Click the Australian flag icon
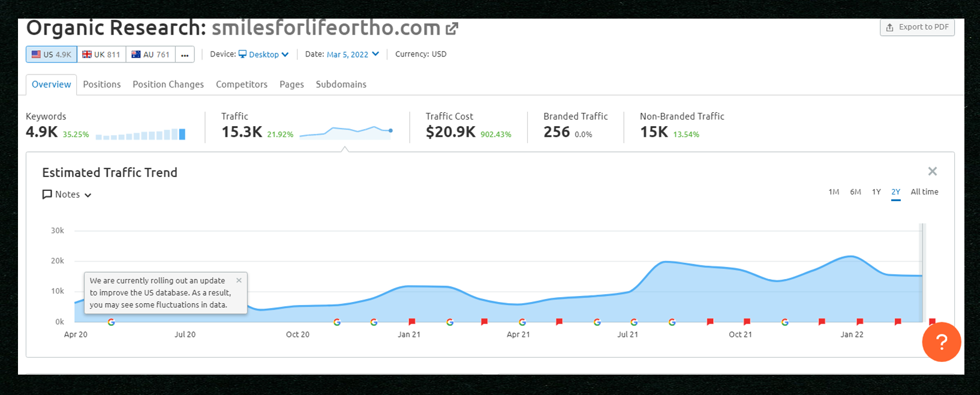Image resolution: width=980 pixels, height=395 pixels. coord(136,54)
